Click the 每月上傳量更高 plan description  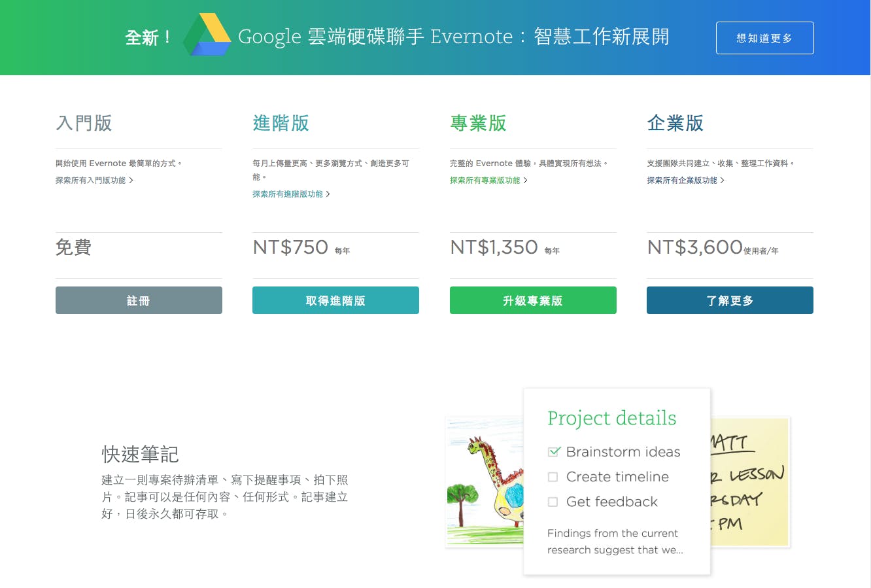(331, 170)
